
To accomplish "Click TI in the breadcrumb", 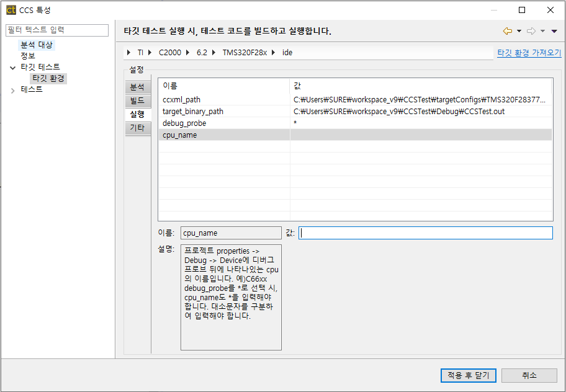I will point(140,53).
